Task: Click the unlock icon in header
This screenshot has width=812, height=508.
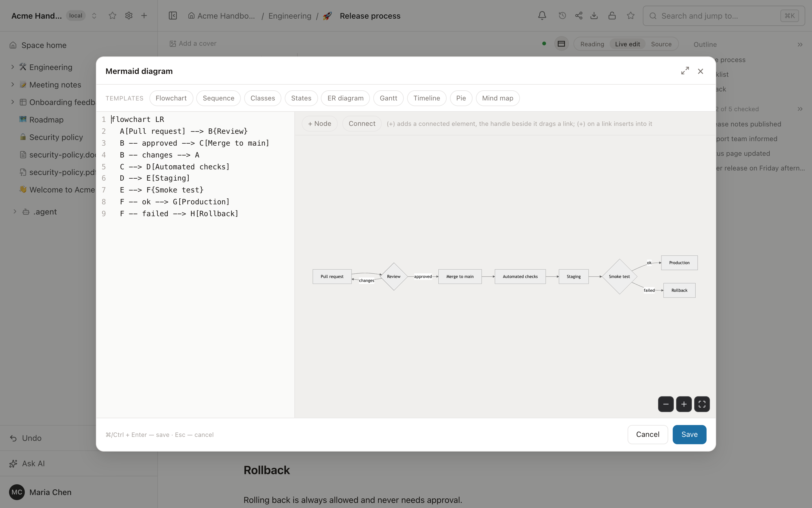Action: (x=612, y=16)
